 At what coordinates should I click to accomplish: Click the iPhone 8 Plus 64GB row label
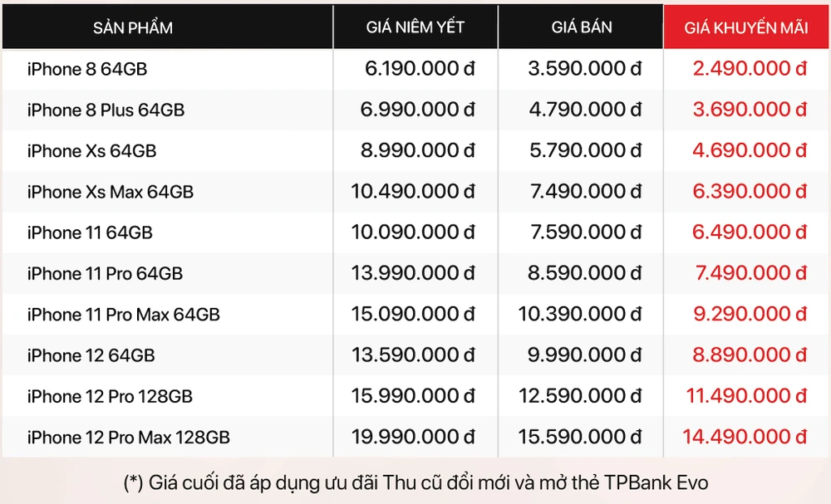106,110
